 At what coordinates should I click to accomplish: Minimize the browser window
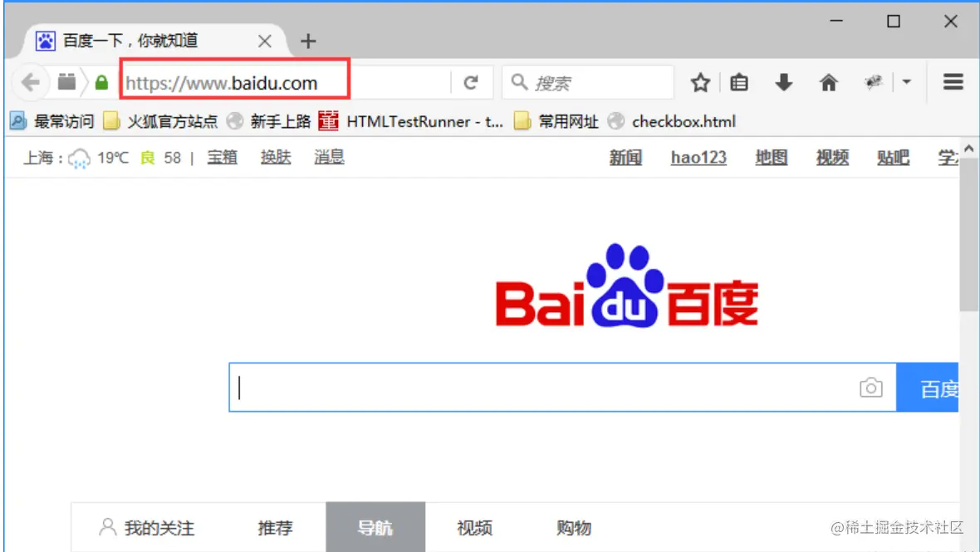[836, 22]
